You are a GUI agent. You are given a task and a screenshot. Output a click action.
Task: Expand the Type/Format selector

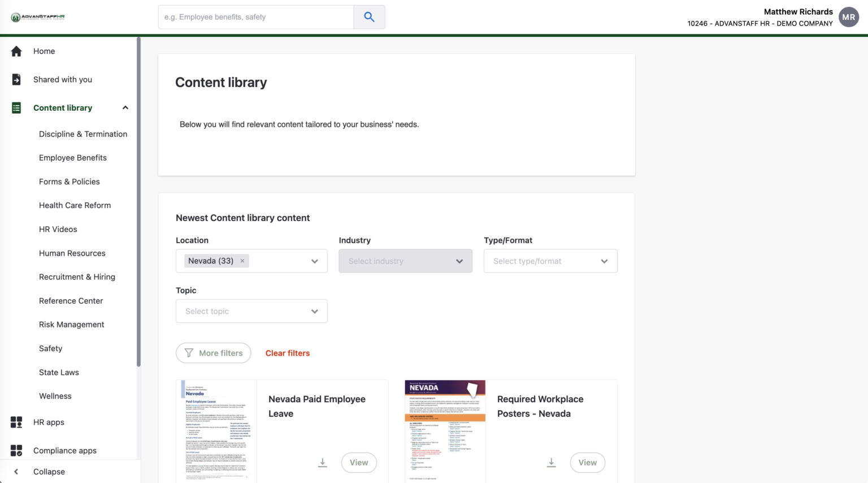tap(550, 261)
